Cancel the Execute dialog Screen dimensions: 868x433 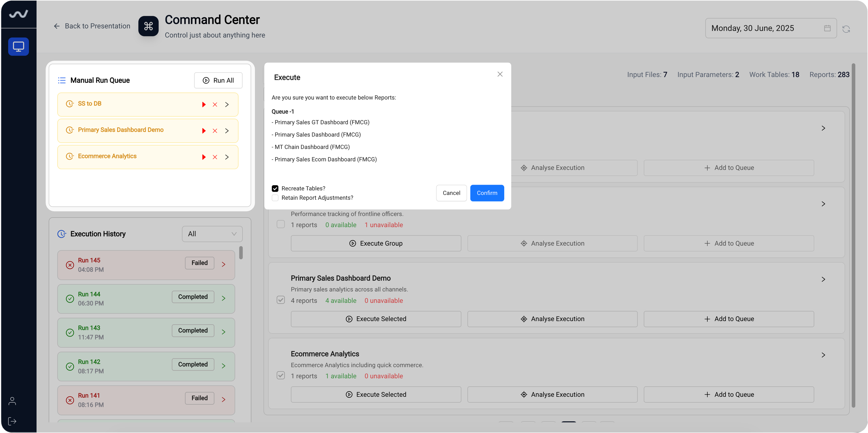451,193
